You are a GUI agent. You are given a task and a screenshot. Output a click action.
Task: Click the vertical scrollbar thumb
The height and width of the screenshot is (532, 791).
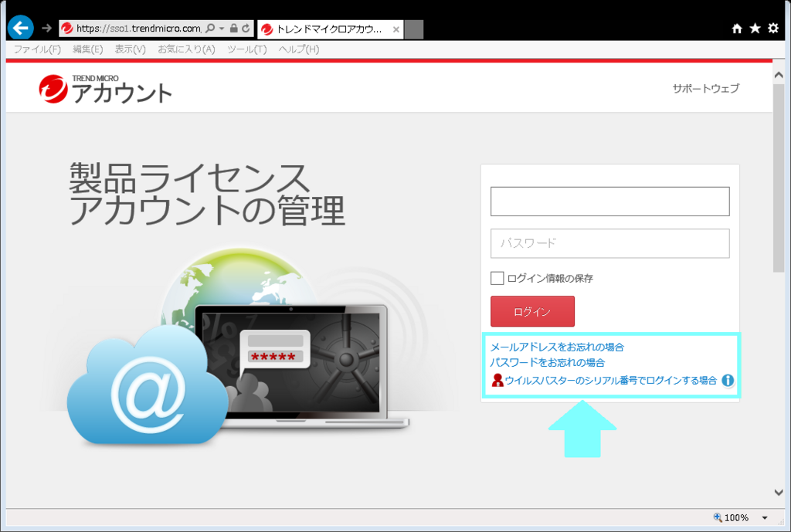coord(779,178)
